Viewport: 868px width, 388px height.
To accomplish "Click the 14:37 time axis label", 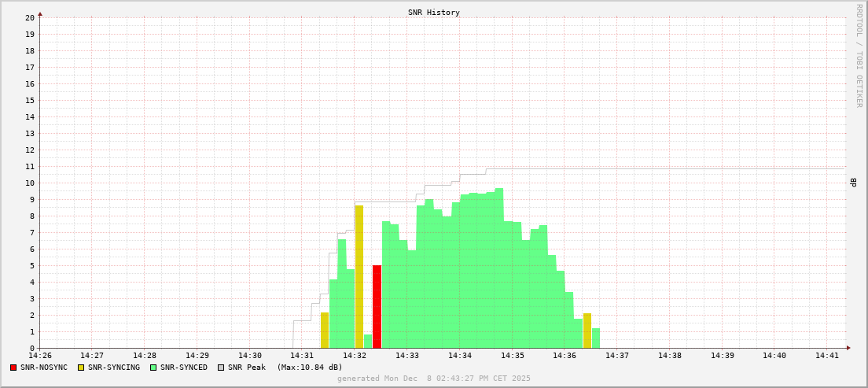I will pos(616,356).
